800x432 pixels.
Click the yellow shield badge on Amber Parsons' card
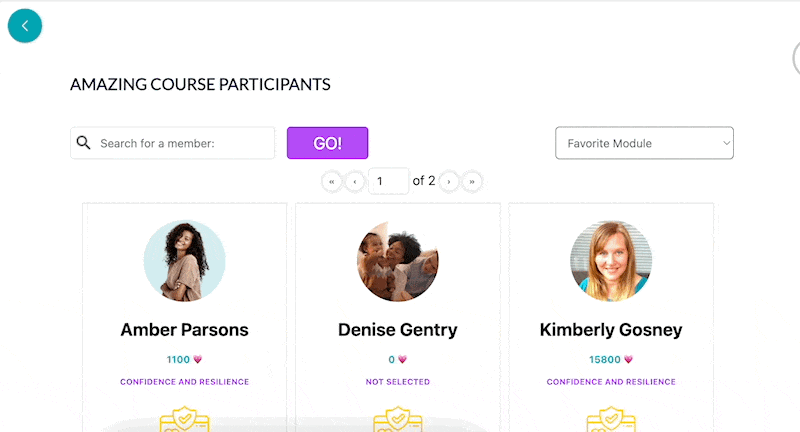[185, 419]
